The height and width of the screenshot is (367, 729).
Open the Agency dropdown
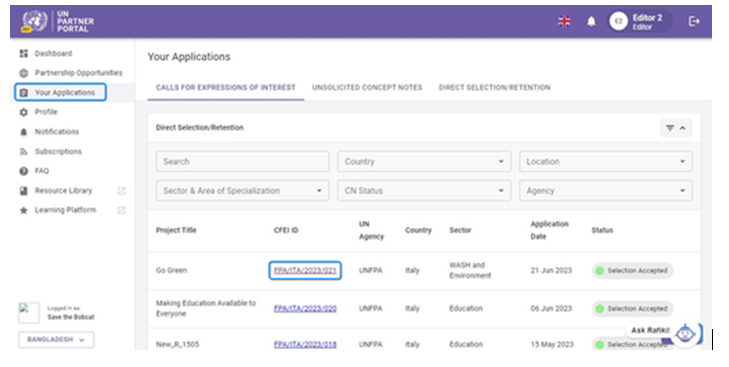[x=605, y=191]
